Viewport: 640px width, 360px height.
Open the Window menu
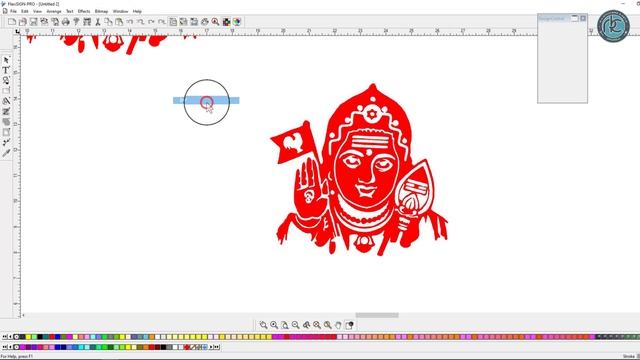120,11
